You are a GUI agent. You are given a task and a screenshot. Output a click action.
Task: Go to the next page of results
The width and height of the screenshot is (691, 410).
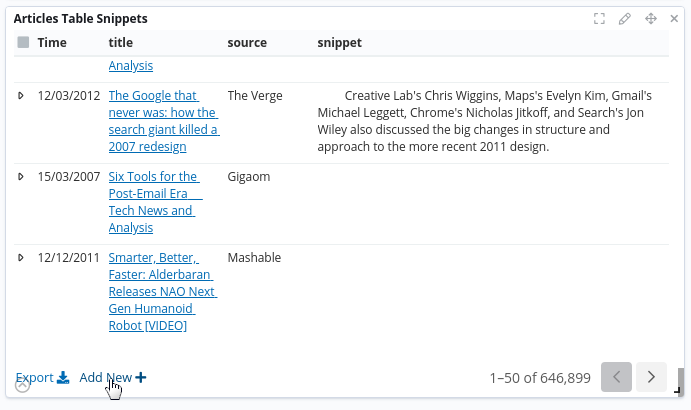[x=651, y=377]
